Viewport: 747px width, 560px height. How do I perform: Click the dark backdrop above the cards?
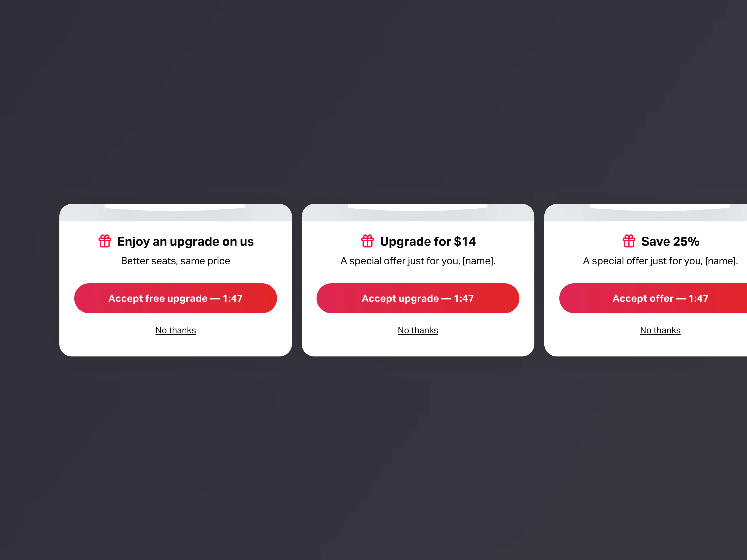373,101
